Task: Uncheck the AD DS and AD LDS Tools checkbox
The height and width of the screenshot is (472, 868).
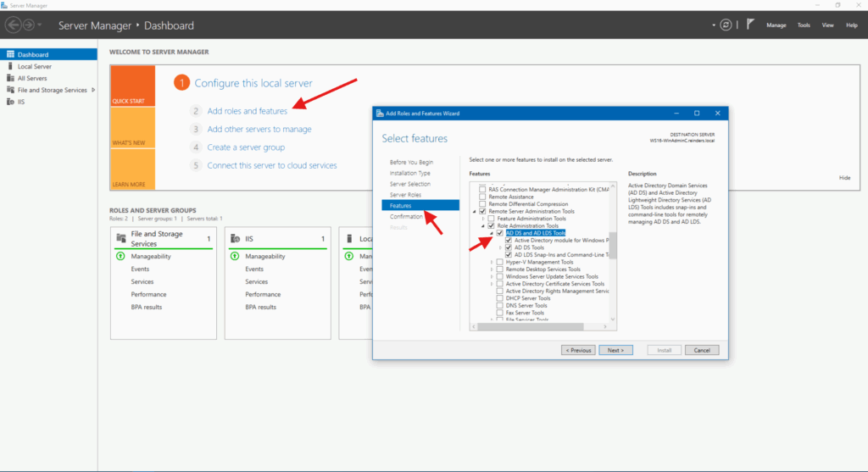Action: (500, 233)
